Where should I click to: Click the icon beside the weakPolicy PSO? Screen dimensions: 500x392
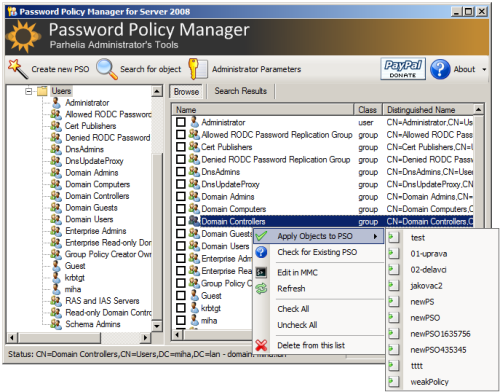point(394,382)
